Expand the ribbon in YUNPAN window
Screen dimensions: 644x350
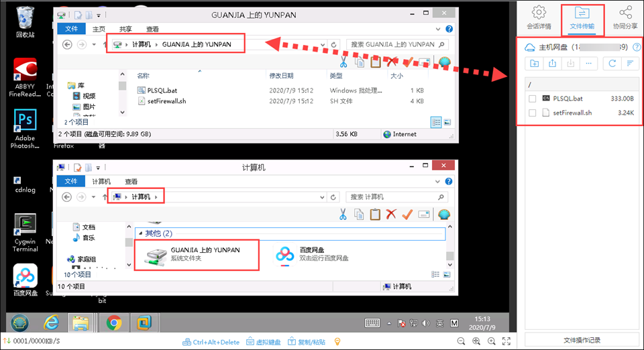pos(438,29)
